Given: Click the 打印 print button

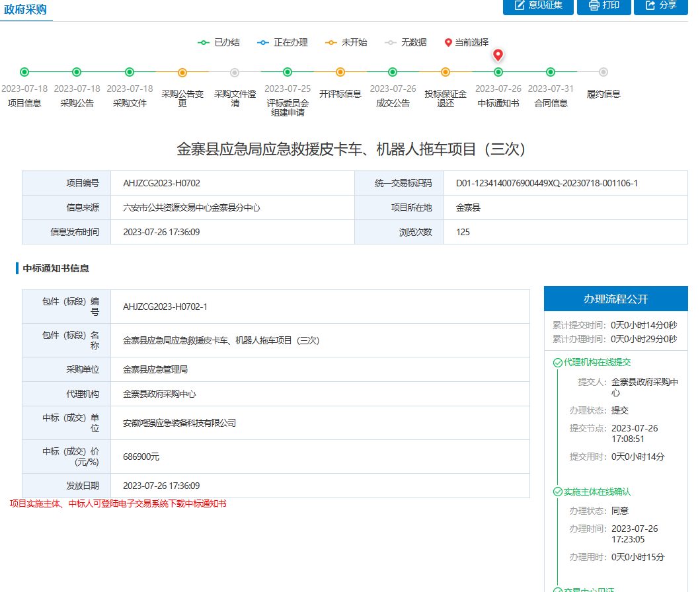Looking at the screenshot, I should pos(603,6).
